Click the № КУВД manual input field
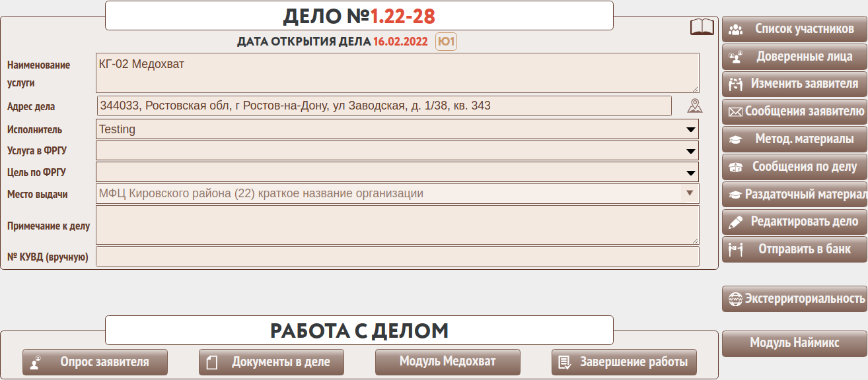 tap(397, 257)
